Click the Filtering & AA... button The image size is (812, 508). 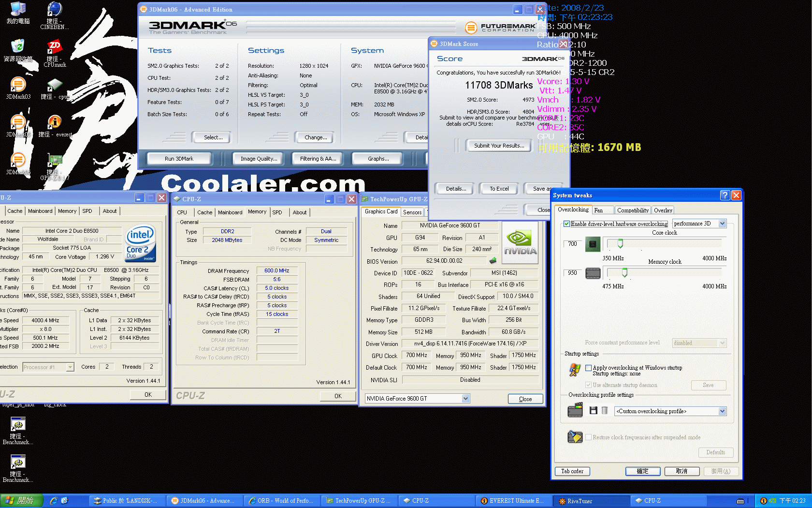coord(318,159)
